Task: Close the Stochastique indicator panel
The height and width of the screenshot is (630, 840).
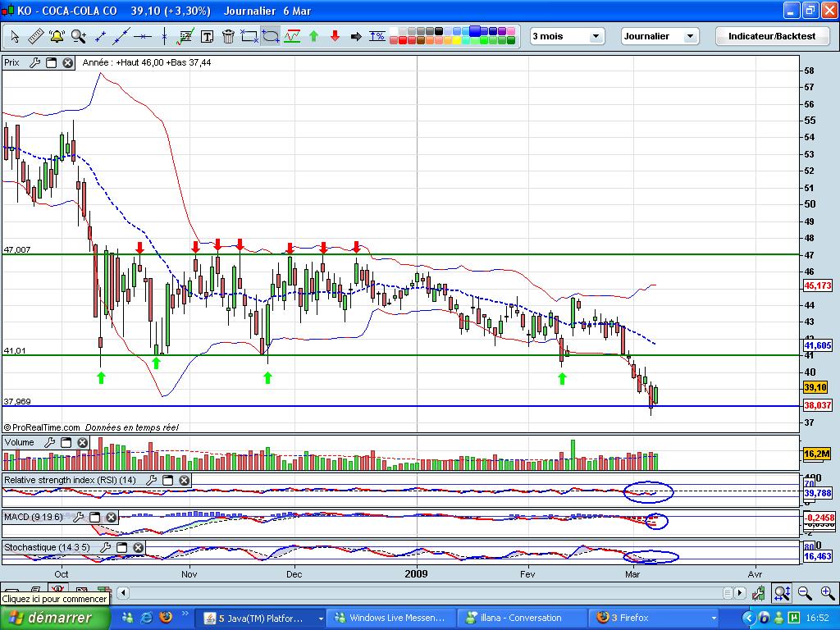Action: pos(138,547)
